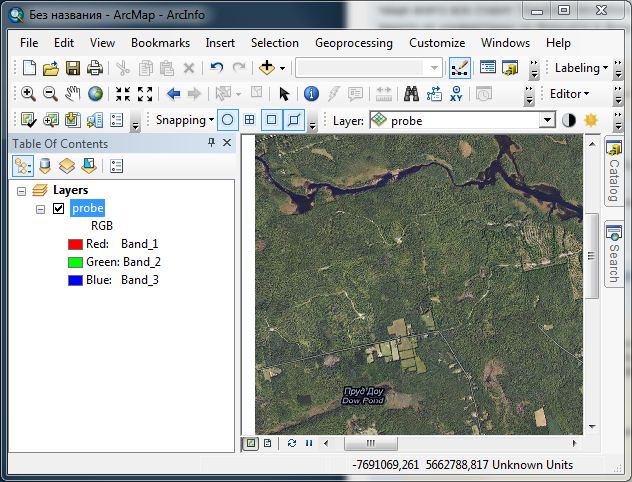Select the Identify tool
This screenshot has height=482, width=632.
310,94
